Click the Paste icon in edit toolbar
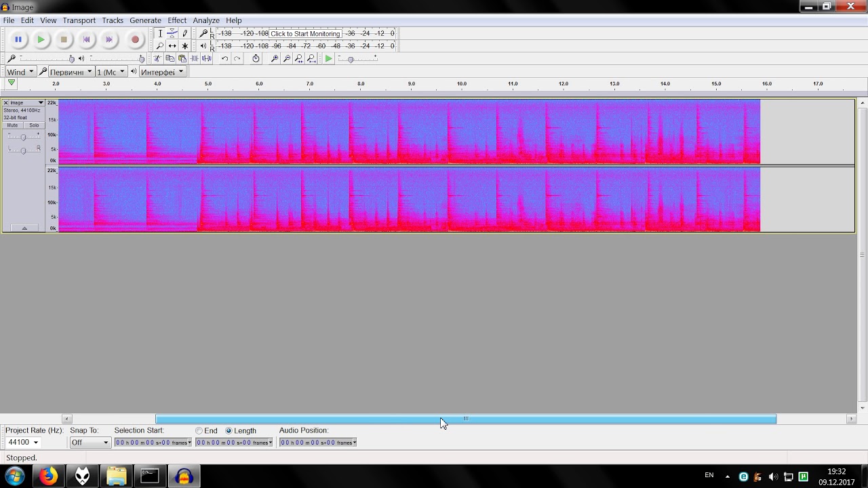 pos(182,59)
